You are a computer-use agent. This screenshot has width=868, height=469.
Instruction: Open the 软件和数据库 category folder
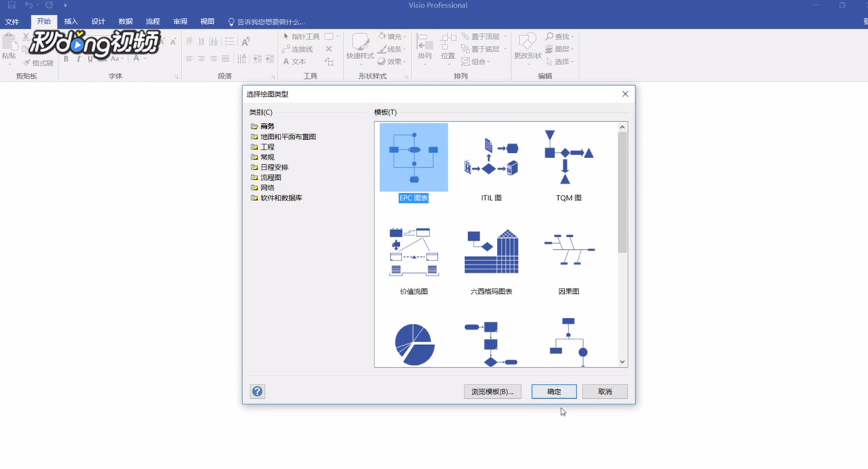276,198
